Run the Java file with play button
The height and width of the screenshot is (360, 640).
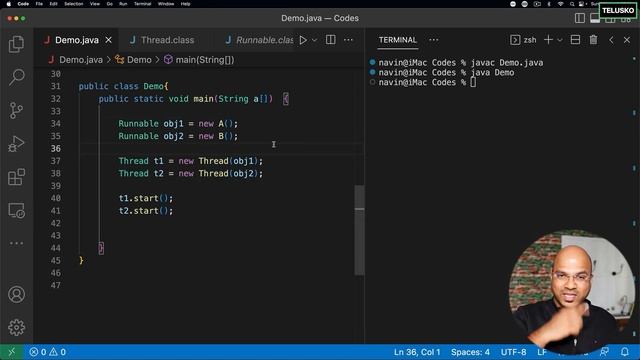click(303, 40)
